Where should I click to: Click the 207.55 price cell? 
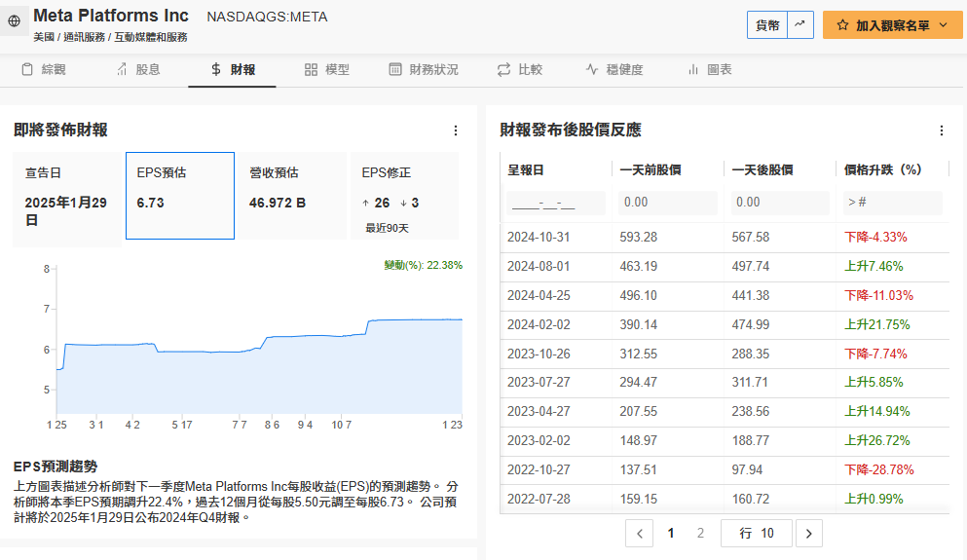point(638,411)
